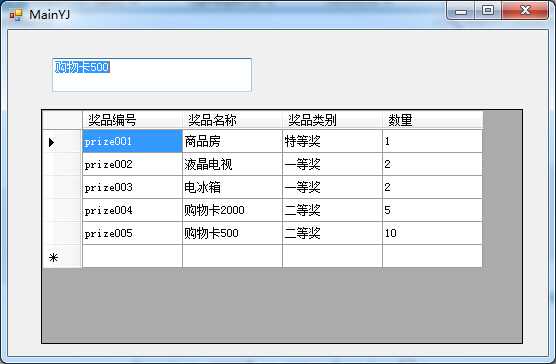Click the text box containing 购物卡500

click(152, 75)
